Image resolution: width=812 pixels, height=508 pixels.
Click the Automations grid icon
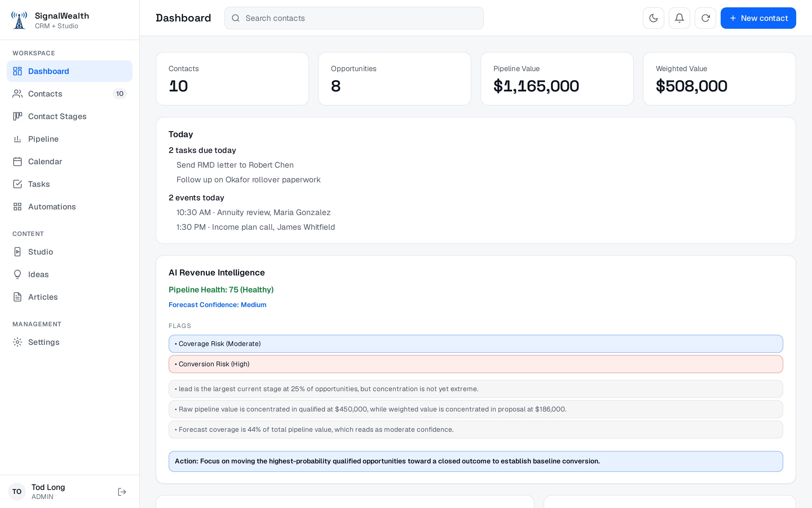coord(17,207)
